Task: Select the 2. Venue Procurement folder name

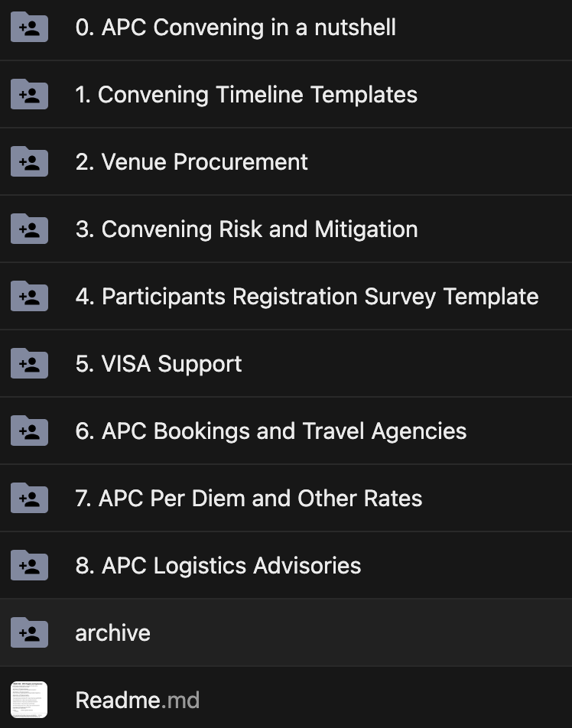Action: pos(191,162)
